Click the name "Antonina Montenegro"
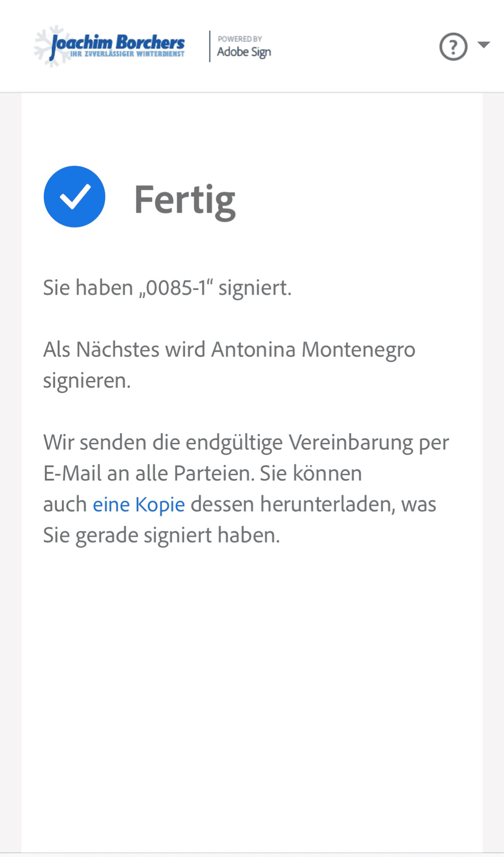Image resolution: width=504 pixels, height=857 pixels. pyautogui.click(x=313, y=350)
